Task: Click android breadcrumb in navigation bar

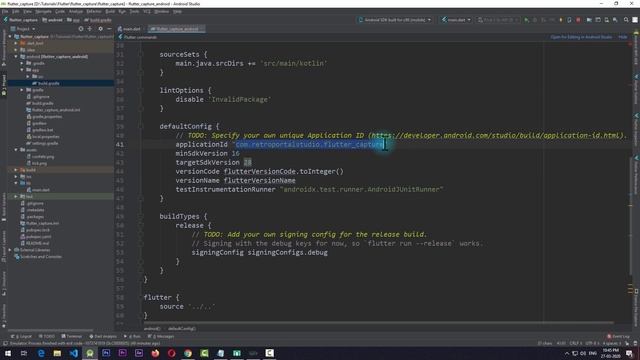Action: pos(52,20)
